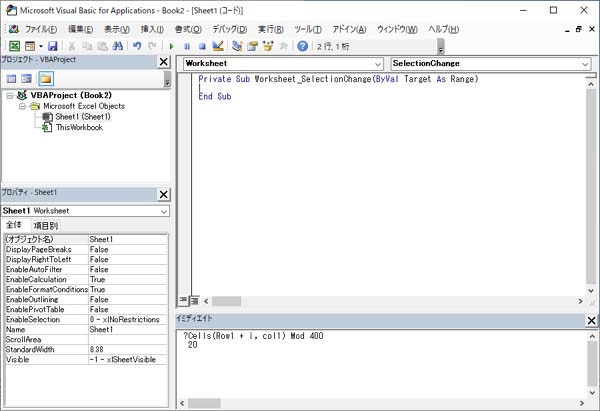The image size is (600, 411).
Task: Collapse the Microsoft Excel Objects folder
Action: pos(22,106)
